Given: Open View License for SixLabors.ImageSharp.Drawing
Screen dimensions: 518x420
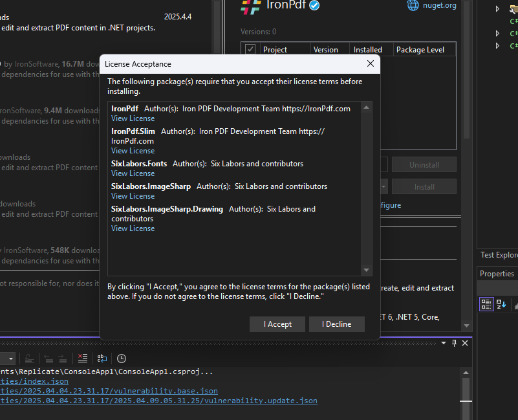Looking at the screenshot, I should pyautogui.click(x=133, y=228).
